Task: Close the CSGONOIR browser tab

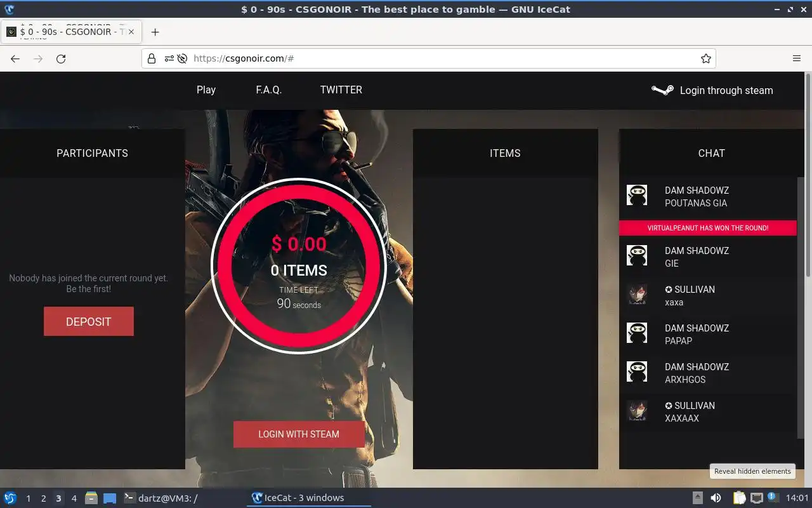Action: point(131,32)
